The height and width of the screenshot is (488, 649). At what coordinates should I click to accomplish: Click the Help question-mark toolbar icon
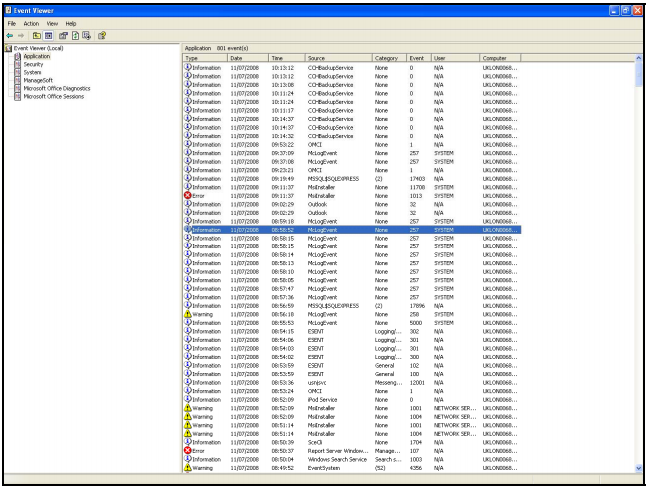pyautogui.click(x=102, y=36)
